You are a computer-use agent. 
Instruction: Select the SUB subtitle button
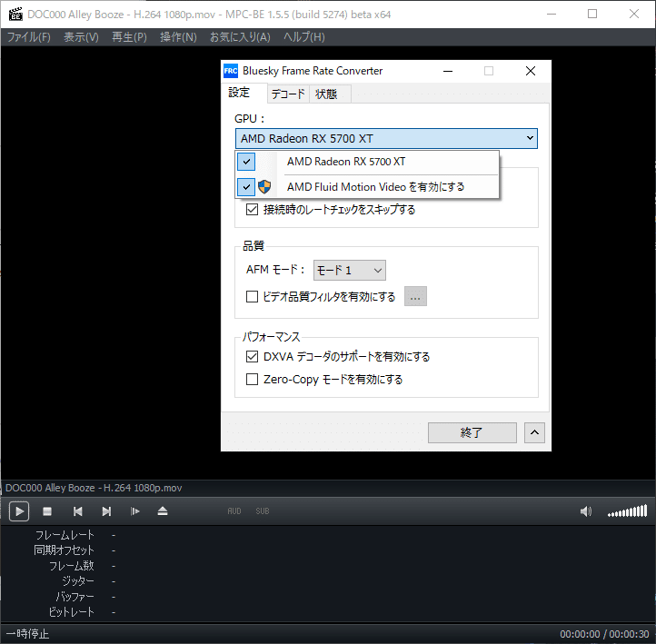[x=263, y=511]
